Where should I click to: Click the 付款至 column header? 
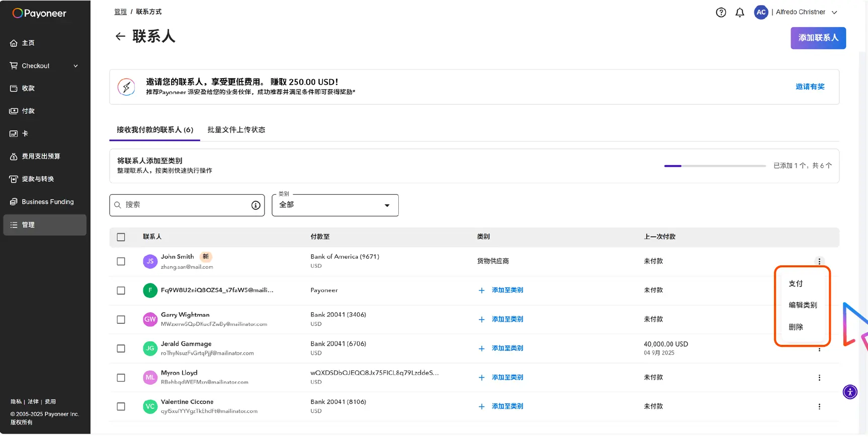tap(320, 237)
